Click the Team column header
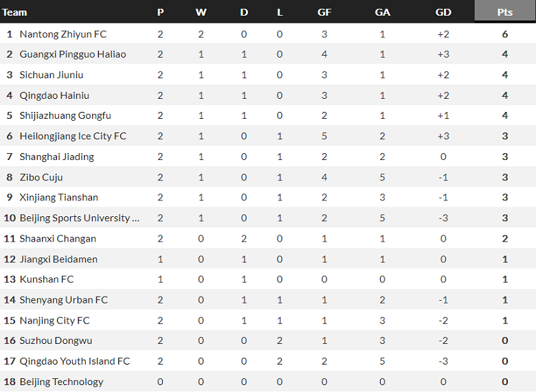Viewport: 536px width, 392px height. (15, 12)
